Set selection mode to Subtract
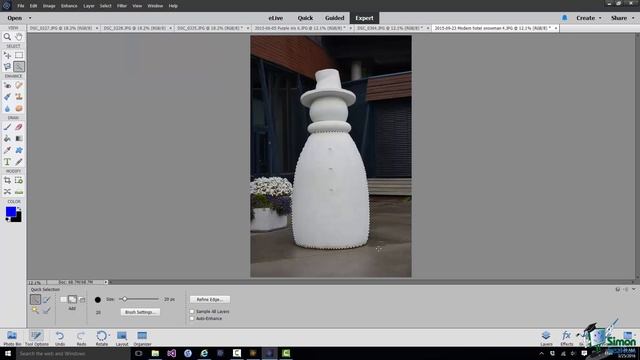This screenshot has height=360, width=640. (82, 300)
